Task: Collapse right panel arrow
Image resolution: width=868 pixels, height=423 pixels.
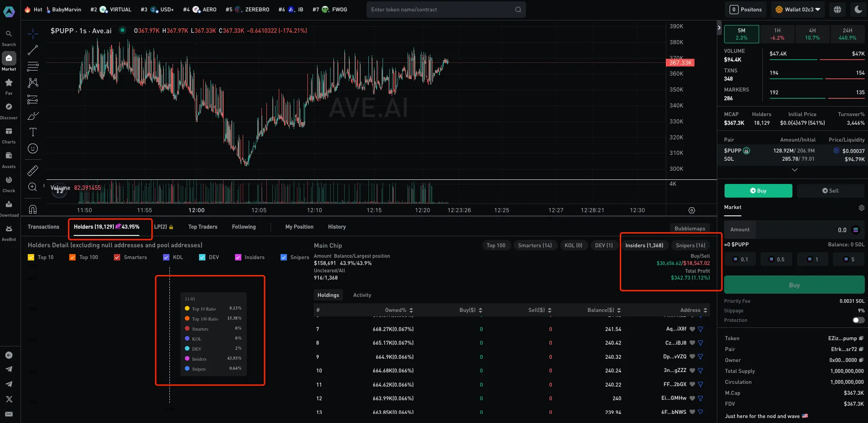Action: click(719, 28)
